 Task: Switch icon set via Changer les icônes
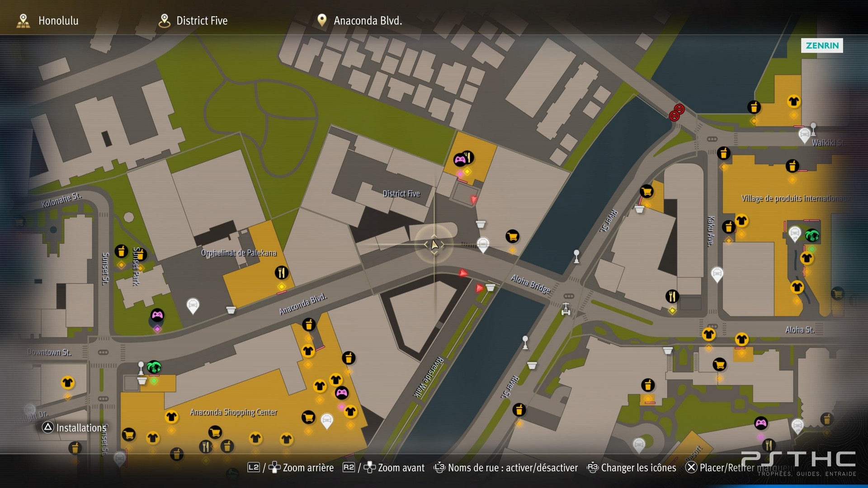coord(632,468)
